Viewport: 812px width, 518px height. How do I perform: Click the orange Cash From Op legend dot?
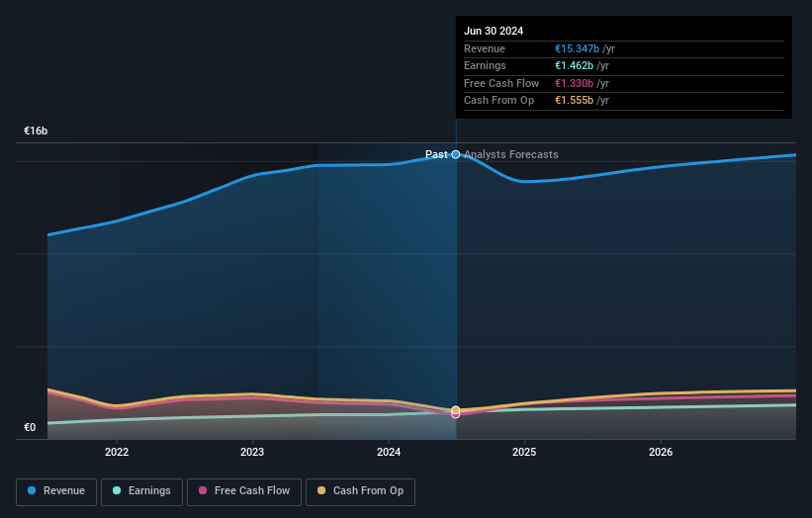[321, 490]
